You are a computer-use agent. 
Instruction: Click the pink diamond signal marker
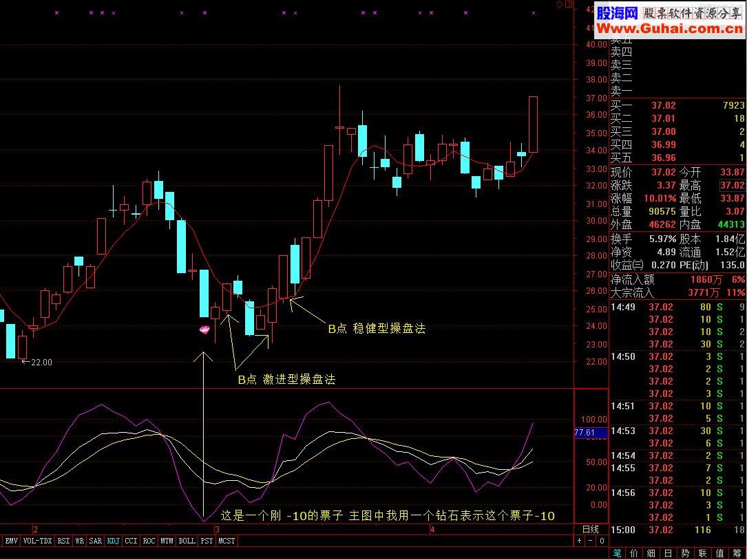click(204, 330)
